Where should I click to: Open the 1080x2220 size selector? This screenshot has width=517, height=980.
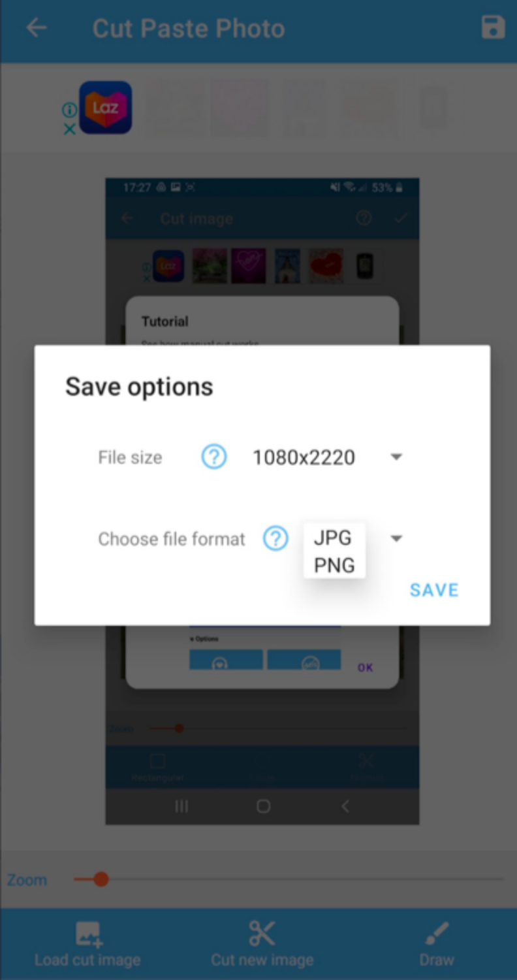304,457
